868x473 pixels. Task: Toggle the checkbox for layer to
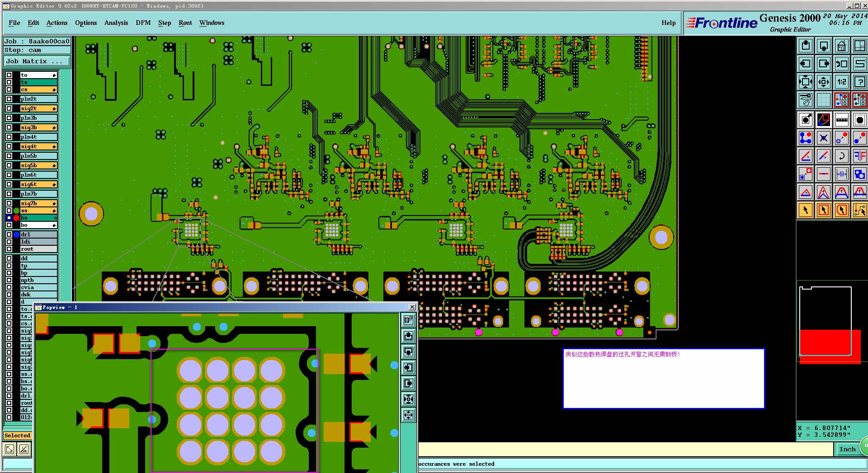[9, 75]
